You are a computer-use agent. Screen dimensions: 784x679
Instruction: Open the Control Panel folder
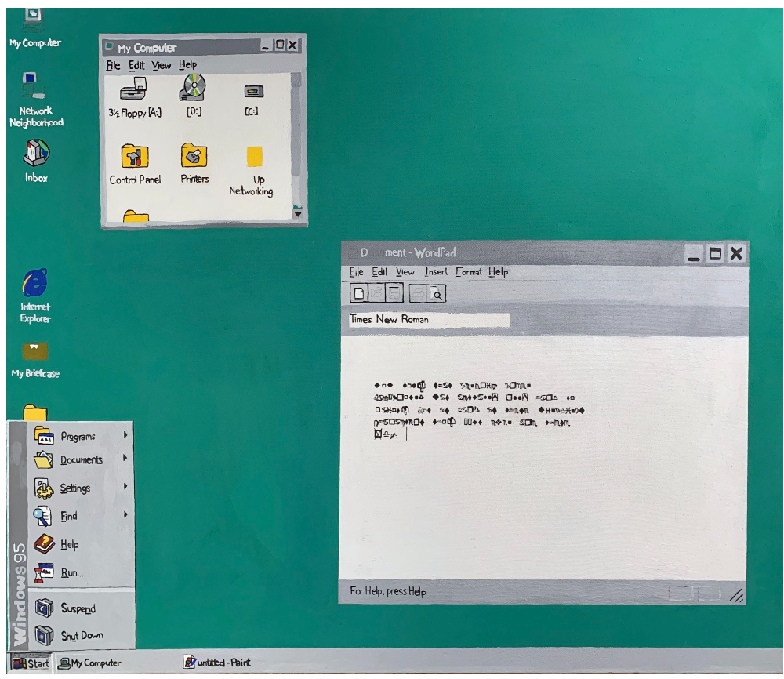tap(135, 165)
